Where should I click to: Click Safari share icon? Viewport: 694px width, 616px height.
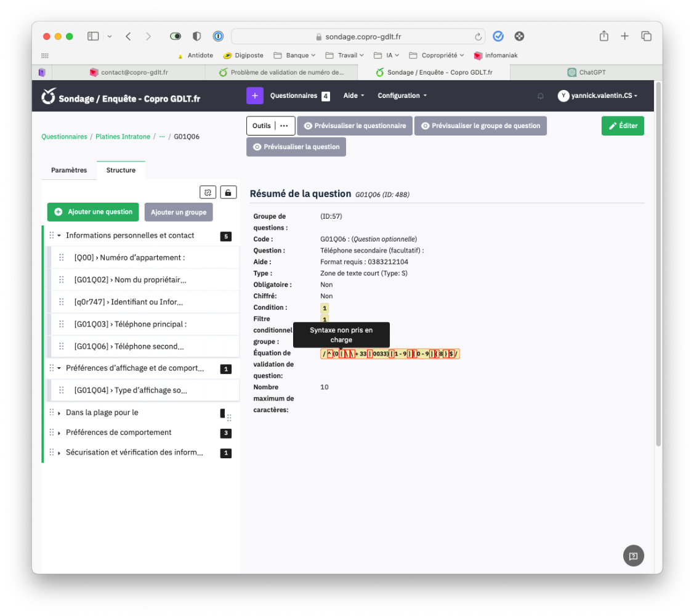pyautogui.click(x=603, y=36)
